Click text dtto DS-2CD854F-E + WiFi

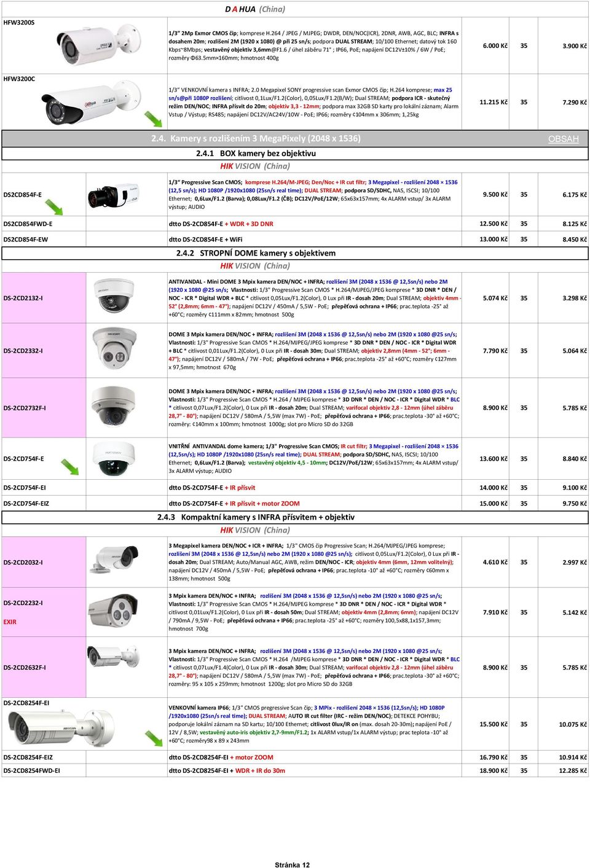coord(206,240)
